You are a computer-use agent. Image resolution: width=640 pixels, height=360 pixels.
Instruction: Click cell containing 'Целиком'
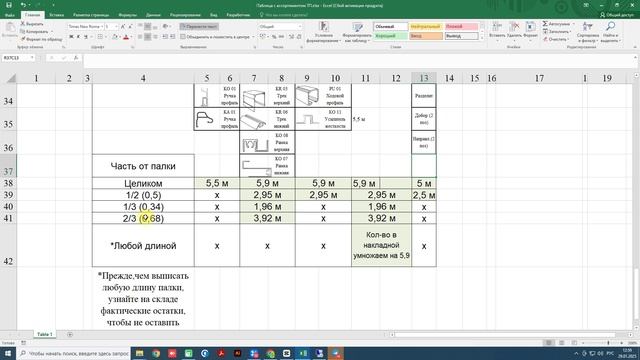(x=143, y=183)
